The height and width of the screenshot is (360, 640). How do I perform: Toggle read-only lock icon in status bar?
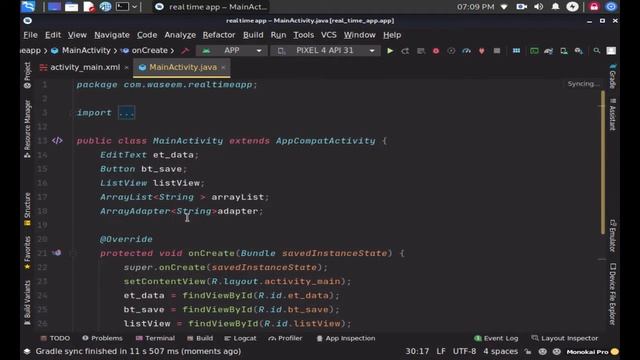pos(528,351)
